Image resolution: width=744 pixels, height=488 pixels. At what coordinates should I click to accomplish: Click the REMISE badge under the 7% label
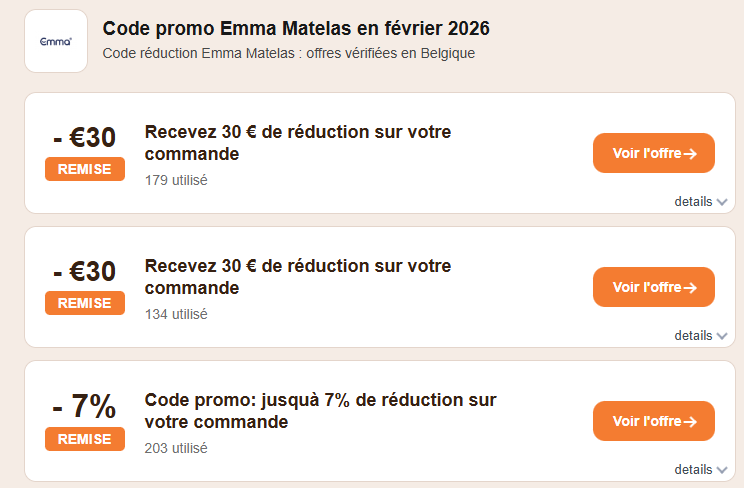85,439
